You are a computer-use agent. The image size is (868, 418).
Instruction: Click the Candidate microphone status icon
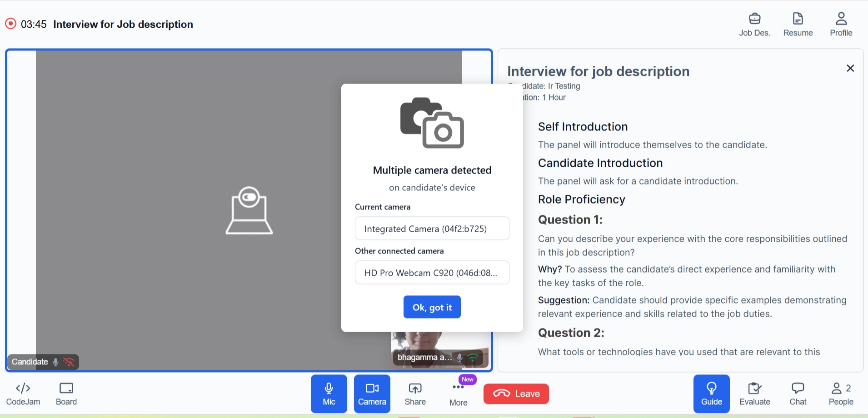(56, 362)
